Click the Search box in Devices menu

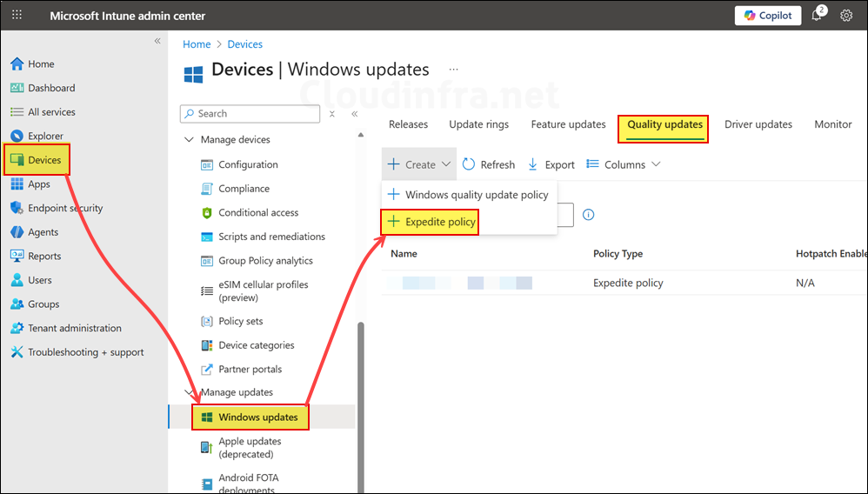point(250,114)
